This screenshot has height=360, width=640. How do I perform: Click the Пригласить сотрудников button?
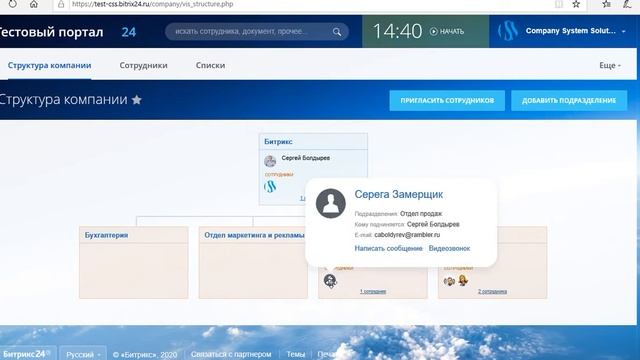pos(447,100)
